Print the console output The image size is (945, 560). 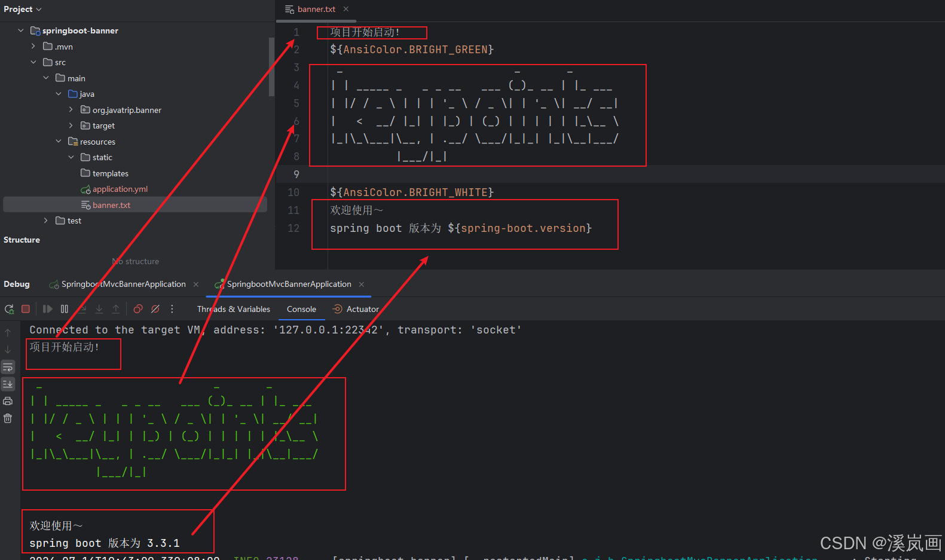pyautogui.click(x=8, y=401)
